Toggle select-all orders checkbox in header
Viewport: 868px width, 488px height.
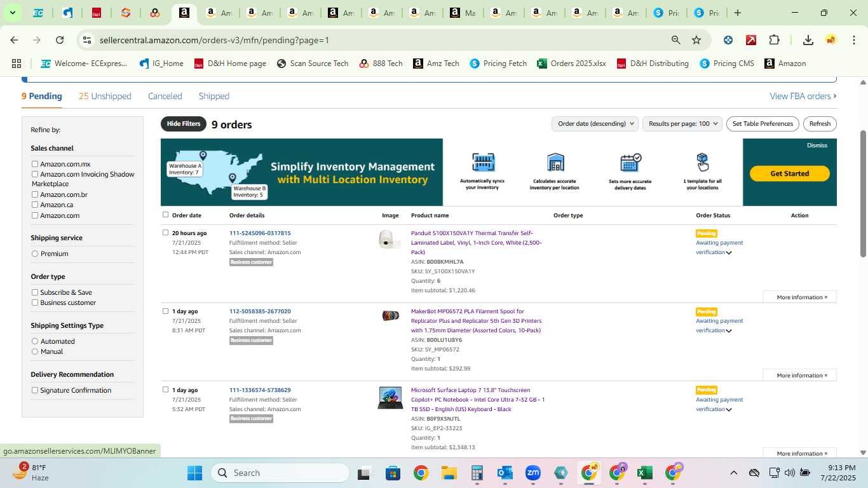pyautogui.click(x=165, y=215)
